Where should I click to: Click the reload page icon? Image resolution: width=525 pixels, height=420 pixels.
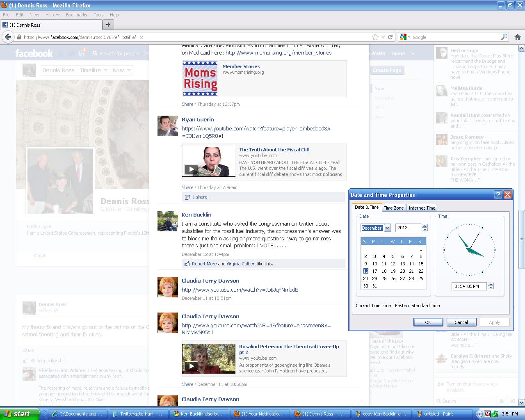[x=390, y=37]
